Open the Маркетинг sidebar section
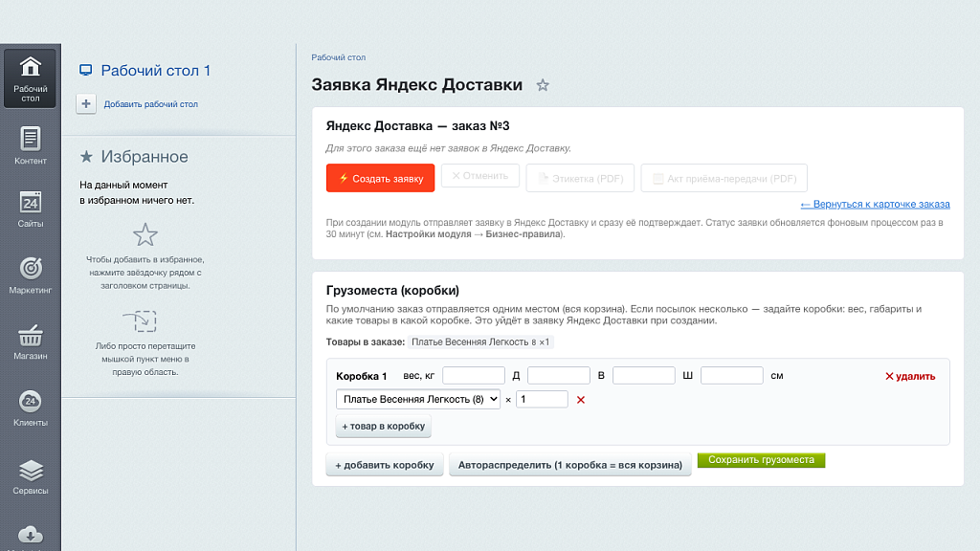Viewport: 980px width, 551px height. point(30,275)
